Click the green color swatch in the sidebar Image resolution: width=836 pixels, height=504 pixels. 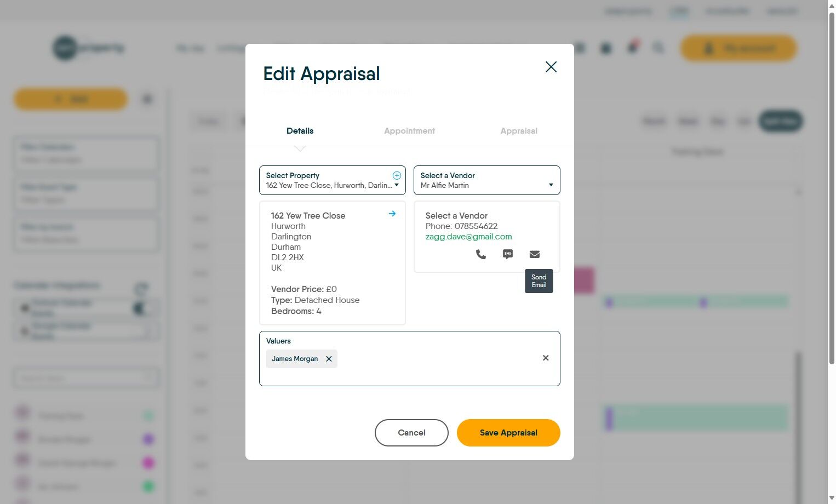(x=147, y=486)
